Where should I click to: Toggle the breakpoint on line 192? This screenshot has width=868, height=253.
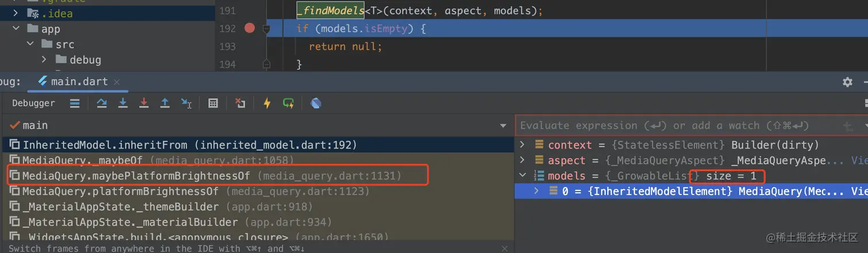(x=249, y=28)
